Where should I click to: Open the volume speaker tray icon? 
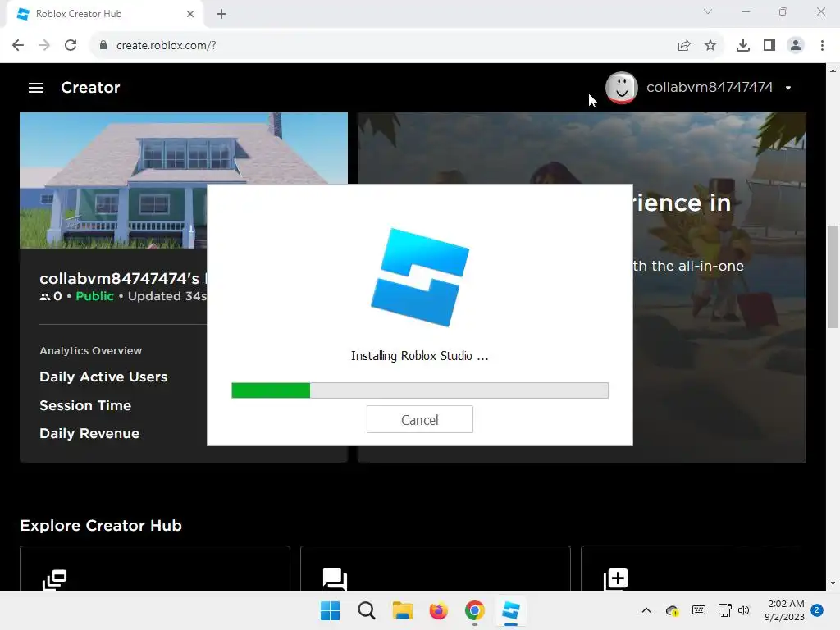click(744, 610)
